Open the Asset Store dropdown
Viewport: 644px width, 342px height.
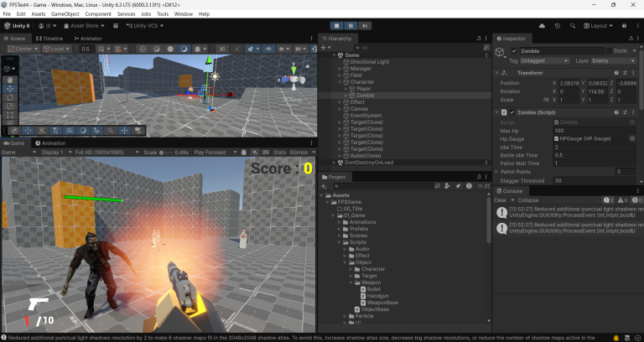click(84, 25)
